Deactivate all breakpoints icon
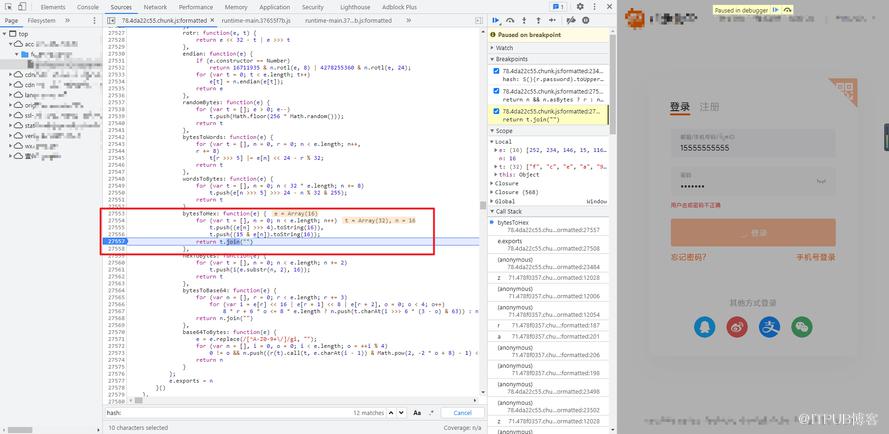 (x=571, y=20)
